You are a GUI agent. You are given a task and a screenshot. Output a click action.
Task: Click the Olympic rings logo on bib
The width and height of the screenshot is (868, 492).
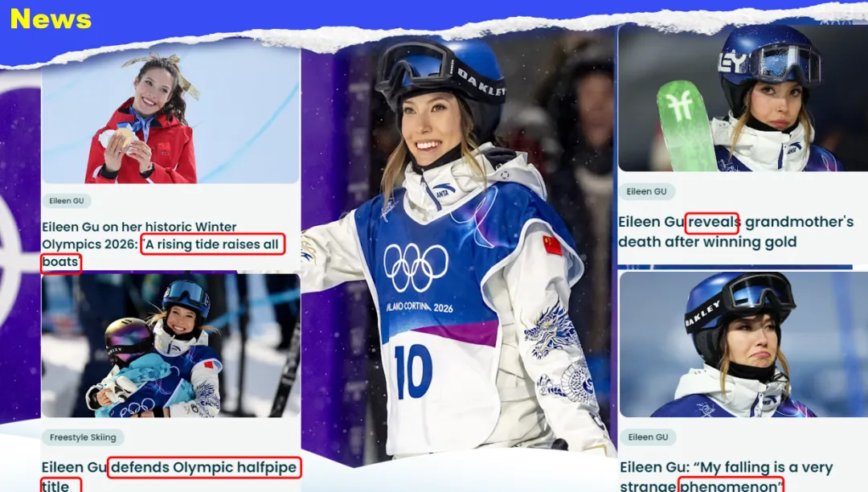pos(416,268)
